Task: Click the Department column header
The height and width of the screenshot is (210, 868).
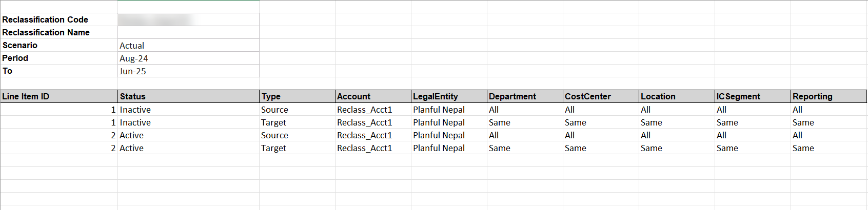Action: [525, 96]
